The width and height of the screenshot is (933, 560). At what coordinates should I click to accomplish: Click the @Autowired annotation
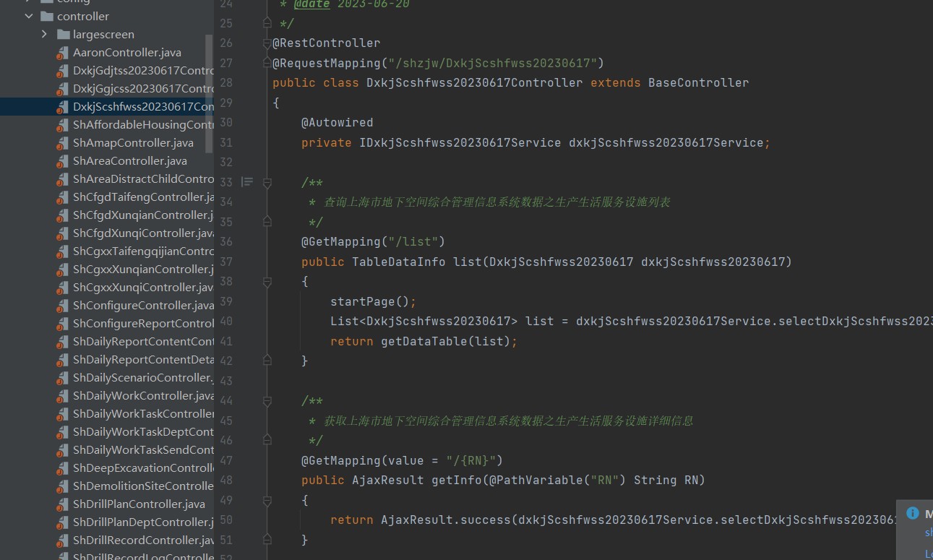pyautogui.click(x=337, y=122)
